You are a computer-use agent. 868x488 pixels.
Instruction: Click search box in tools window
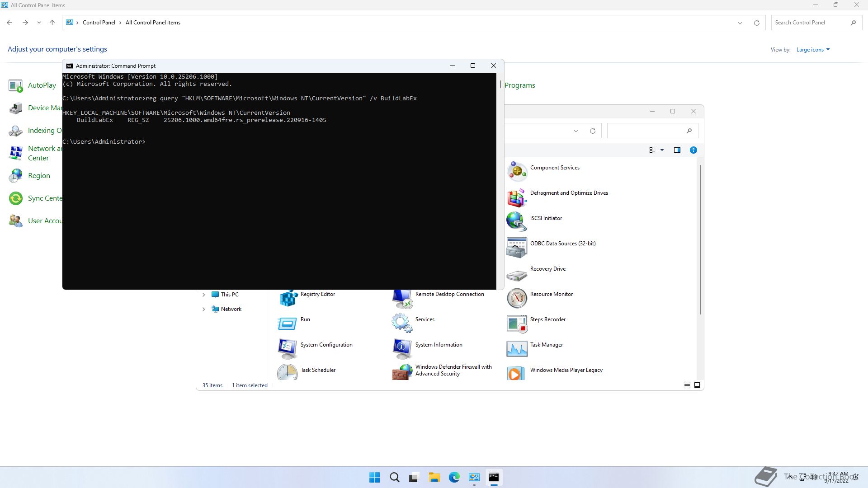[652, 131]
